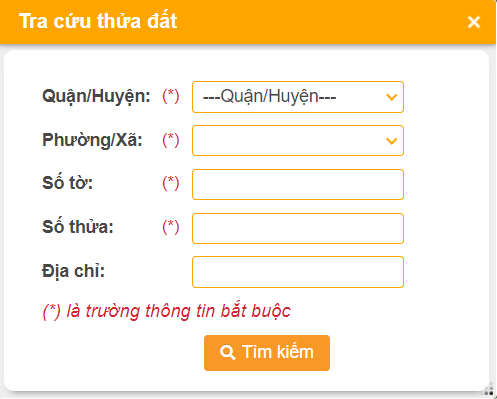Click the chevron arrow in the Quận/Huyện select
Screen dimensions: 497x399
392,97
